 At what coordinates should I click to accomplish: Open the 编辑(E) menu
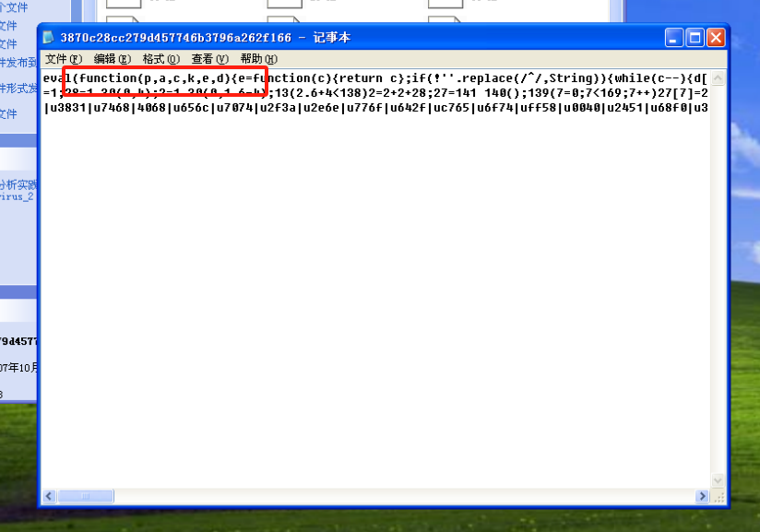tap(113, 59)
